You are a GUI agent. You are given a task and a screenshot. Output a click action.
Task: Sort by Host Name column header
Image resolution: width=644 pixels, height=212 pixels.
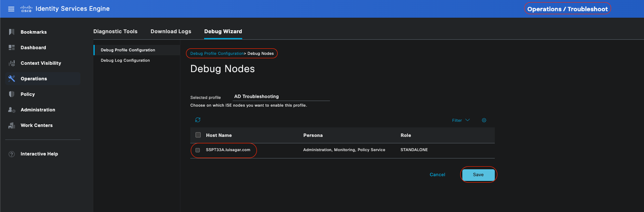[219, 135]
